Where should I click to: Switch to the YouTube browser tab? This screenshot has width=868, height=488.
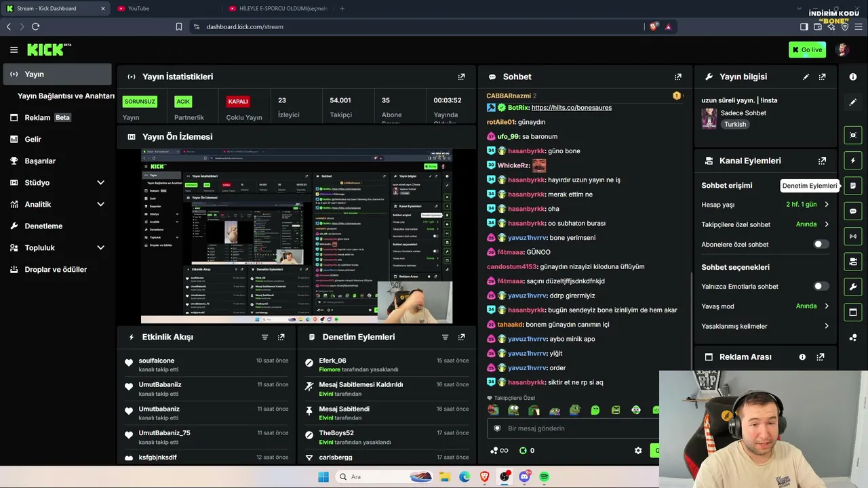coord(166,8)
